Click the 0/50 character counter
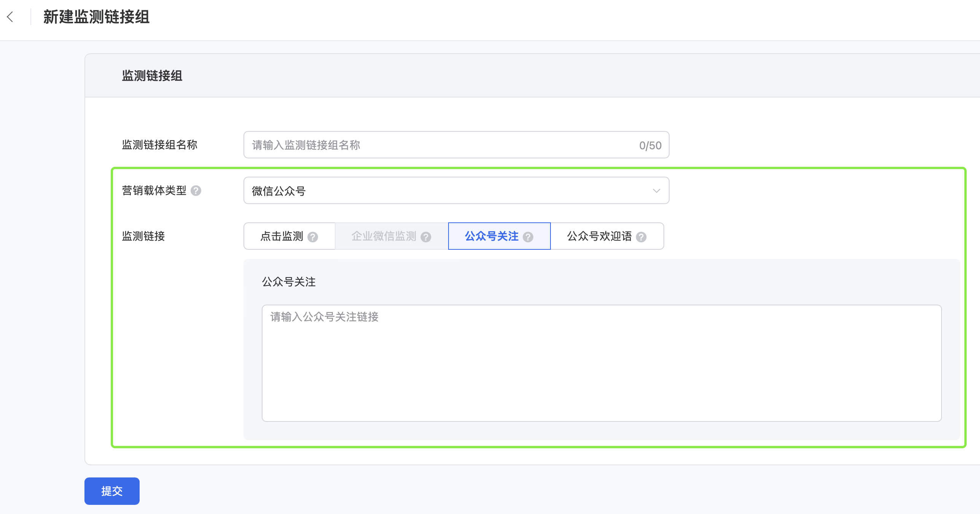The height and width of the screenshot is (514, 980). (650, 145)
